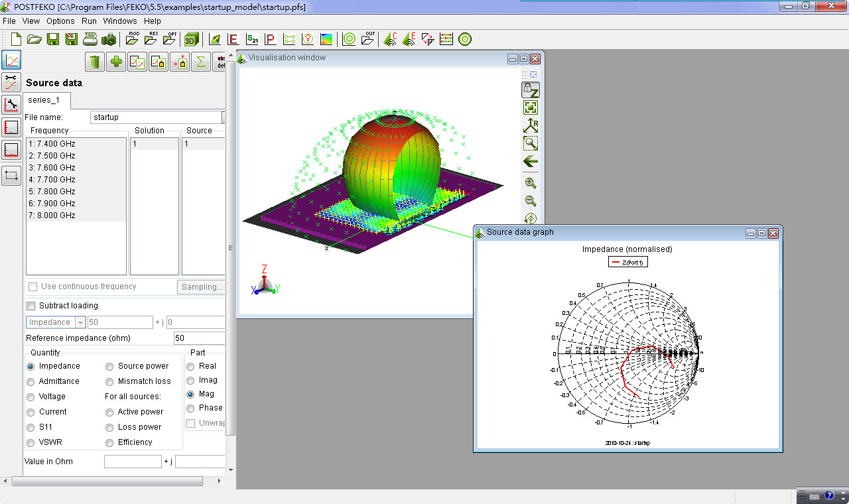Open optimisation file with the OPT folder icon
The height and width of the screenshot is (504, 849).
pyautogui.click(x=171, y=39)
